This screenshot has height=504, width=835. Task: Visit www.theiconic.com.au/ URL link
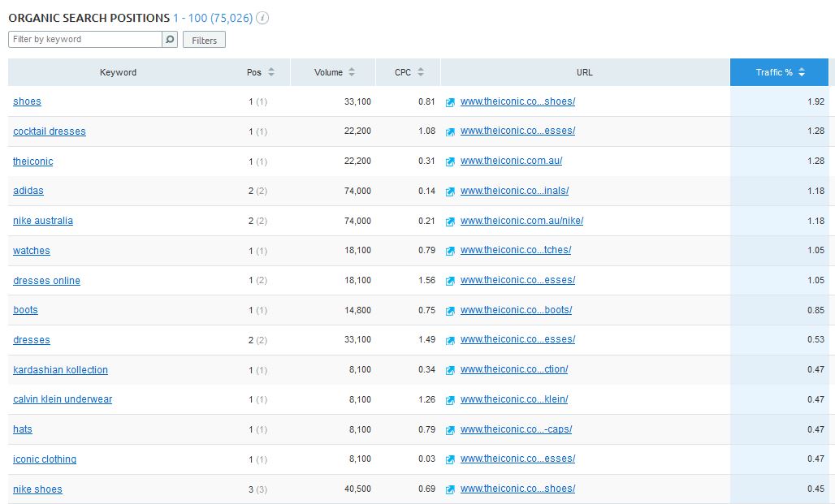pyautogui.click(x=511, y=161)
